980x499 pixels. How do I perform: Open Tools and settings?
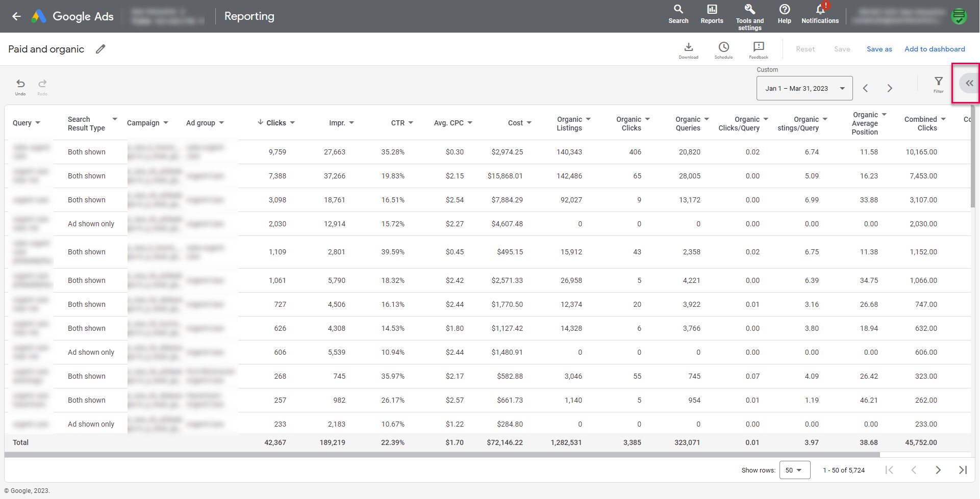tap(749, 16)
